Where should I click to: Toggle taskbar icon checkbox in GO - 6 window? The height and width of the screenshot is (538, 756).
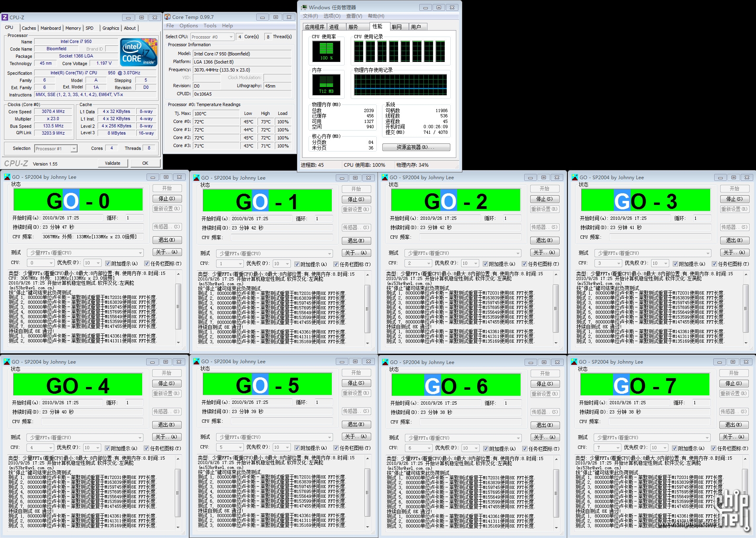(x=525, y=449)
